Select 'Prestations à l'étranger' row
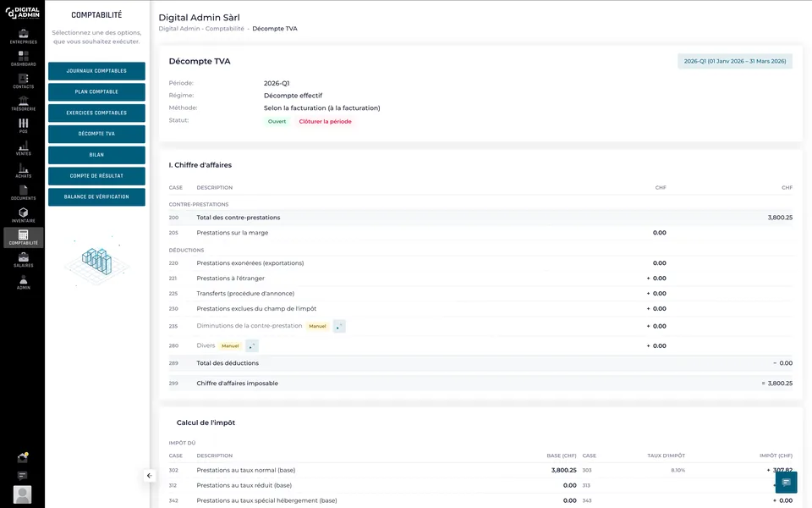Viewport: 812px width, 508px height. [x=480, y=279]
